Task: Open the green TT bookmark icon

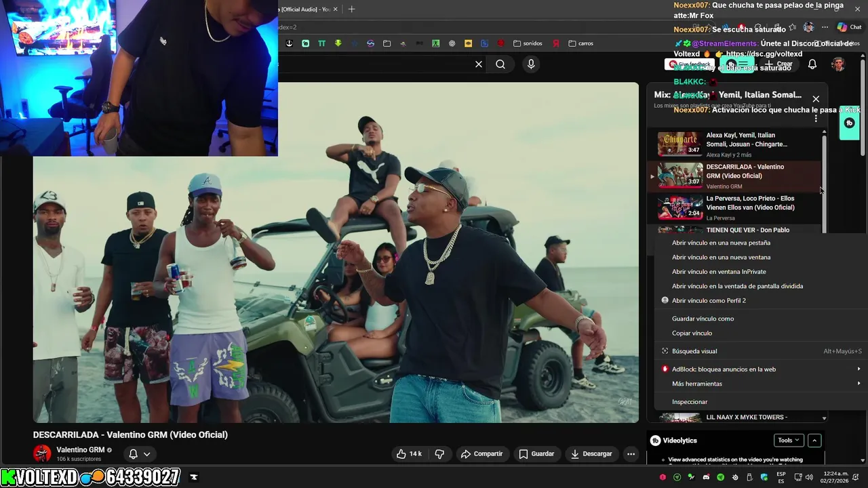Action: click(321, 43)
